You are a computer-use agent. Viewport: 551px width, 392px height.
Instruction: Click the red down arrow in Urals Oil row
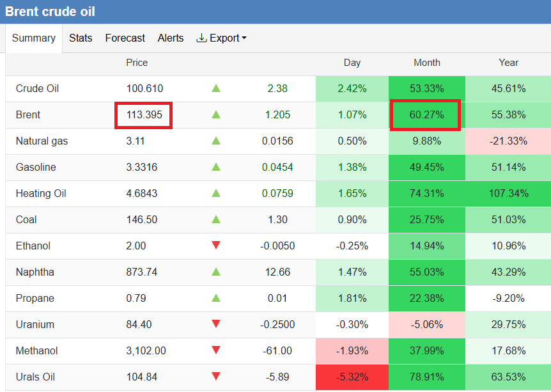tap(216, 377)
